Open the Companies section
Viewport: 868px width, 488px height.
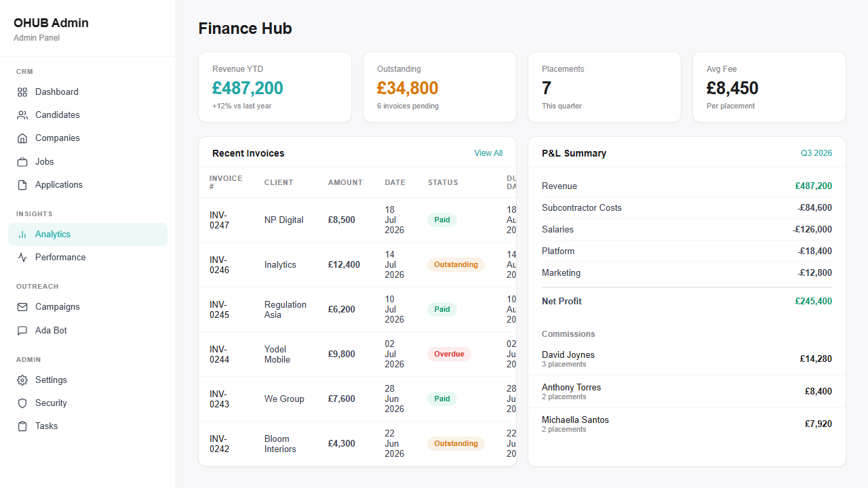point(87,138)
